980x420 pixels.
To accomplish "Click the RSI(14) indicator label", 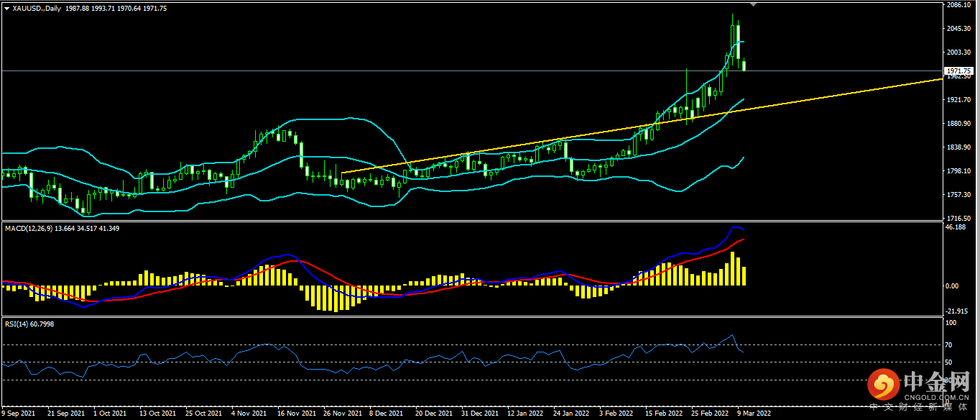I will (x=18, y=324).
